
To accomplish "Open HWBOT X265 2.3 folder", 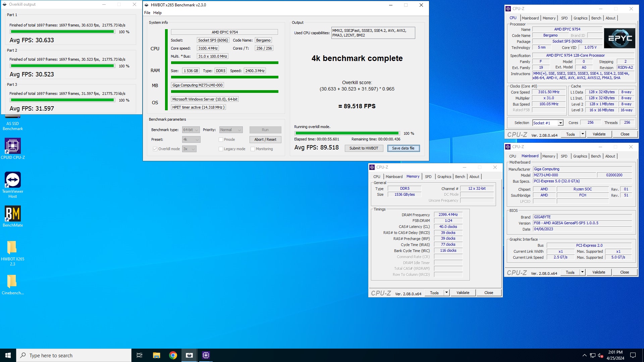I will pyautogui.click(x=13, y=253).
